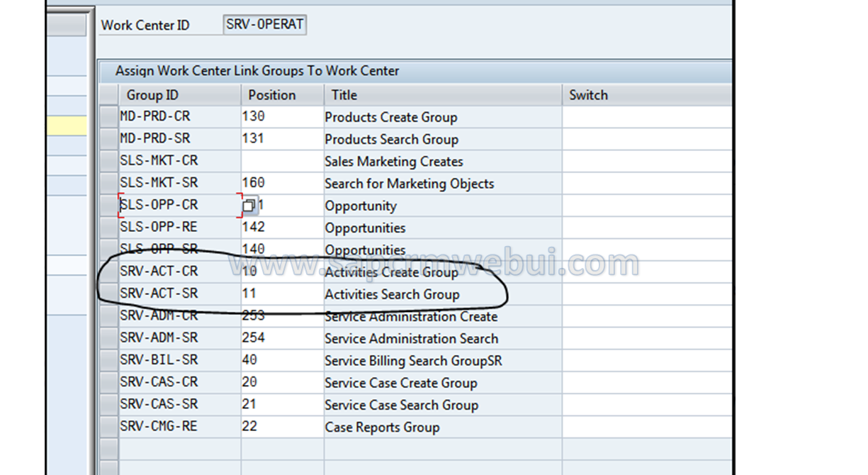The image size is (868, 475).
Task: Click the SRV-ADM-SR group ID cell
Action: click(x=180, y=338)
